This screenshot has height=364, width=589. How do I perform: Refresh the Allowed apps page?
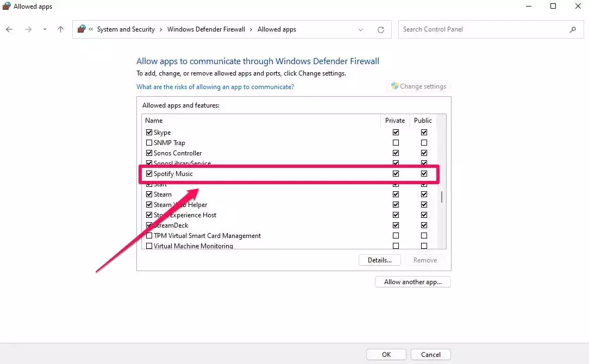(380, 30)
